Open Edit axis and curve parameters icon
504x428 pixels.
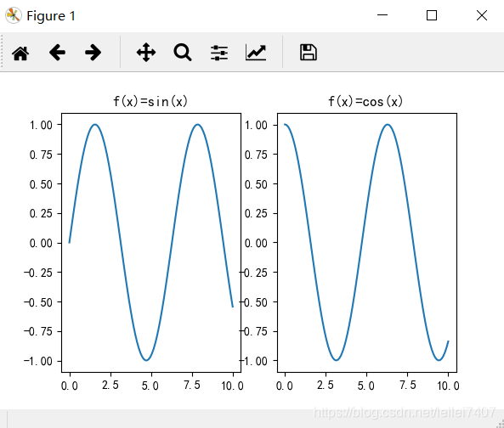256,53
